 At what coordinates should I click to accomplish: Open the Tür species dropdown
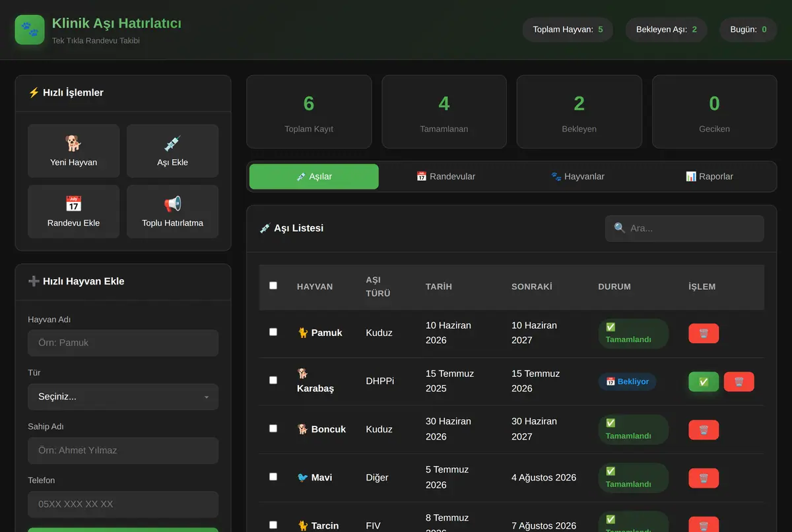coord(123,397)
